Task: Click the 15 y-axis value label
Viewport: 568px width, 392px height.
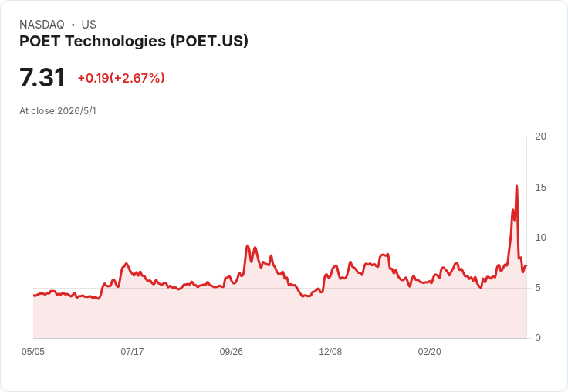Action: (x=541, y=188)
